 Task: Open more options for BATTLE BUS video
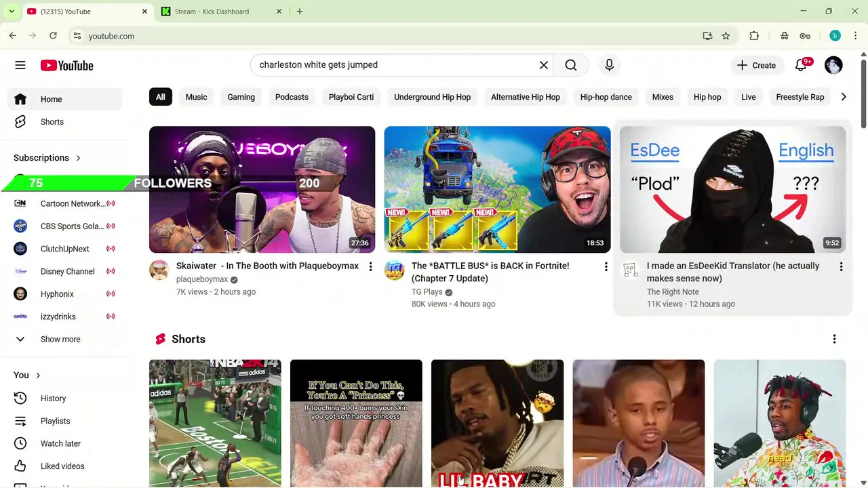tap(606, 267)
